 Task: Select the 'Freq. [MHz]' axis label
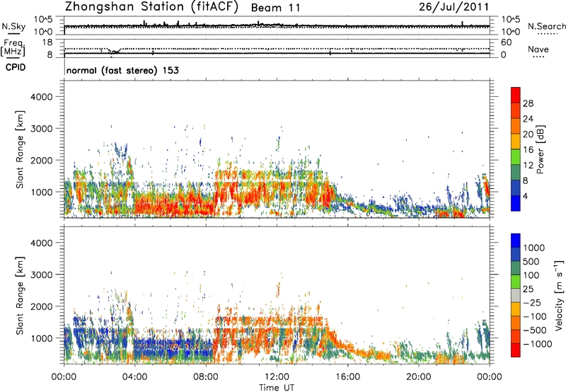[13, 48]
